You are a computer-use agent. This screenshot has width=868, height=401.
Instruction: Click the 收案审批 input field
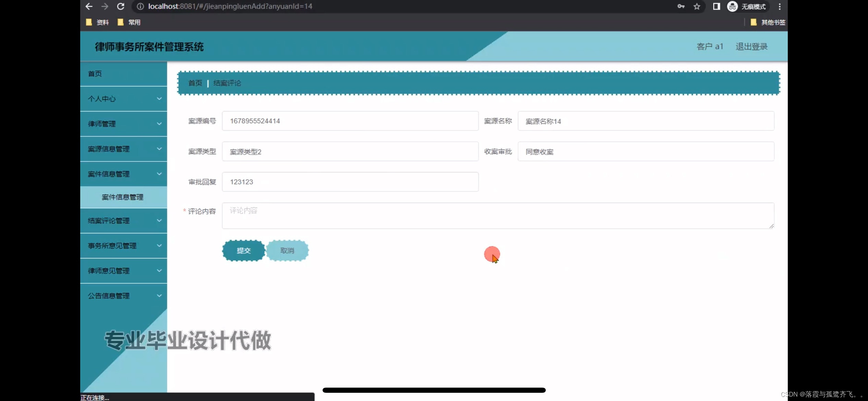pyautogui.click(x=646, y=151)
